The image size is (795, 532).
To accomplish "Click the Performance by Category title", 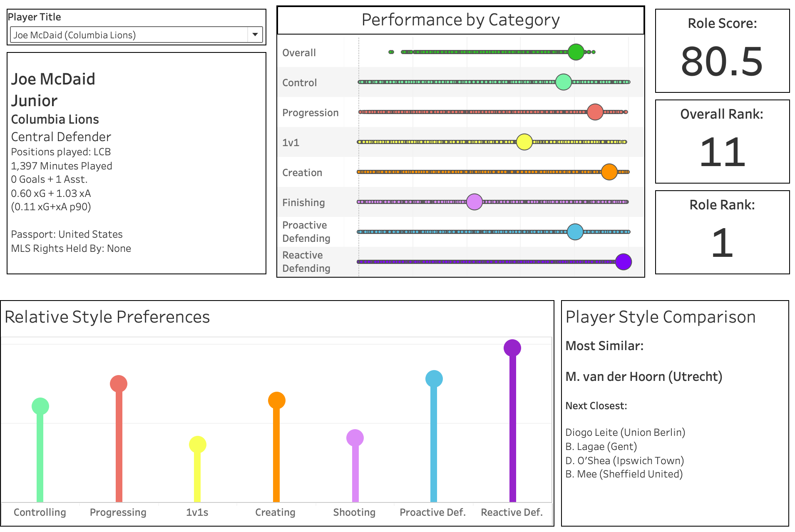I will coord(460,20).
